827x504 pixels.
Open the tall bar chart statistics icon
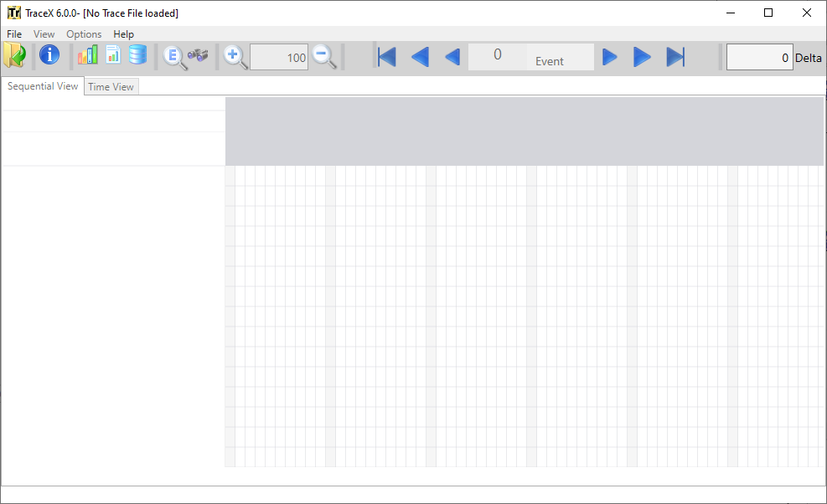click(87, 55)
